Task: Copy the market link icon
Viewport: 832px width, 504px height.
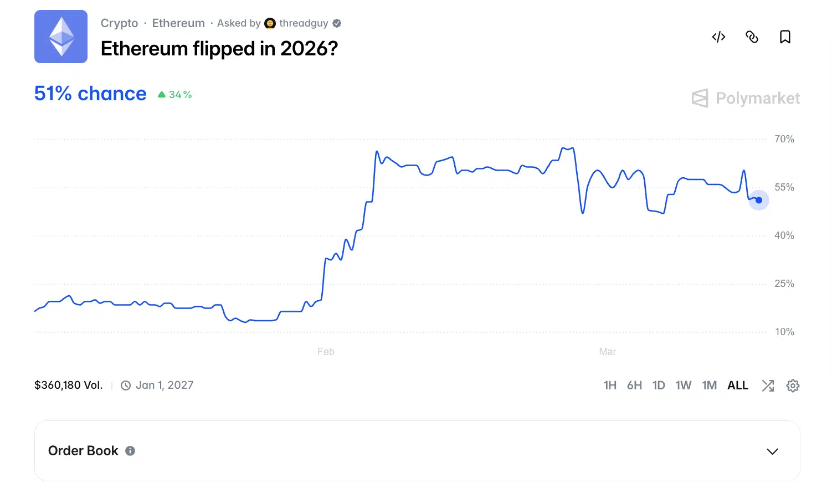Action: (x=752, y=37)
